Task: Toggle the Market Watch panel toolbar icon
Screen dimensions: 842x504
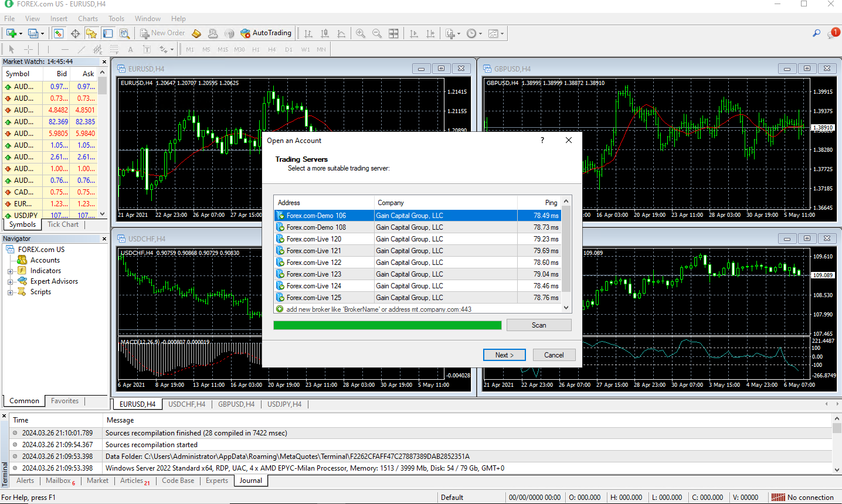Action: coord(59,33)
